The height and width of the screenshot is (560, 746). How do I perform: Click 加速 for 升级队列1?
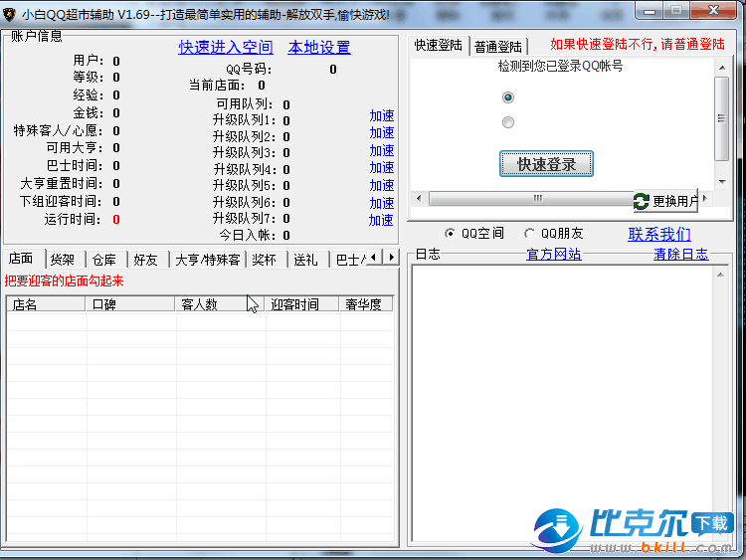click(x=382, y=116)
